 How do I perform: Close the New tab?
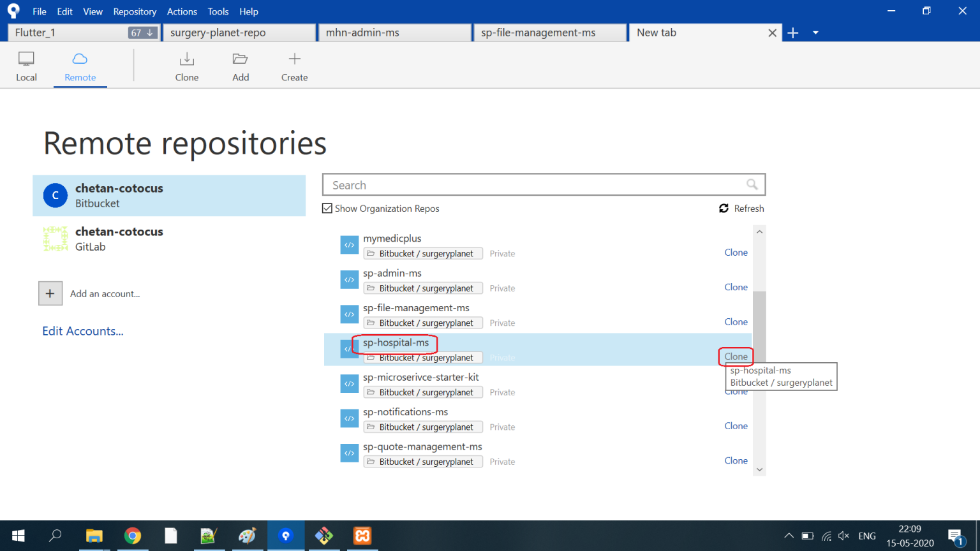tap(772, 33)
